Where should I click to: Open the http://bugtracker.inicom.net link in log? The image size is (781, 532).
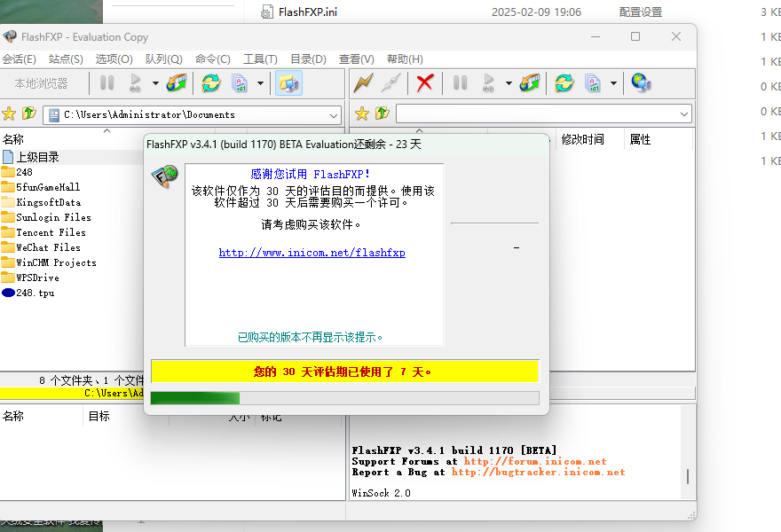pos(538,473)
